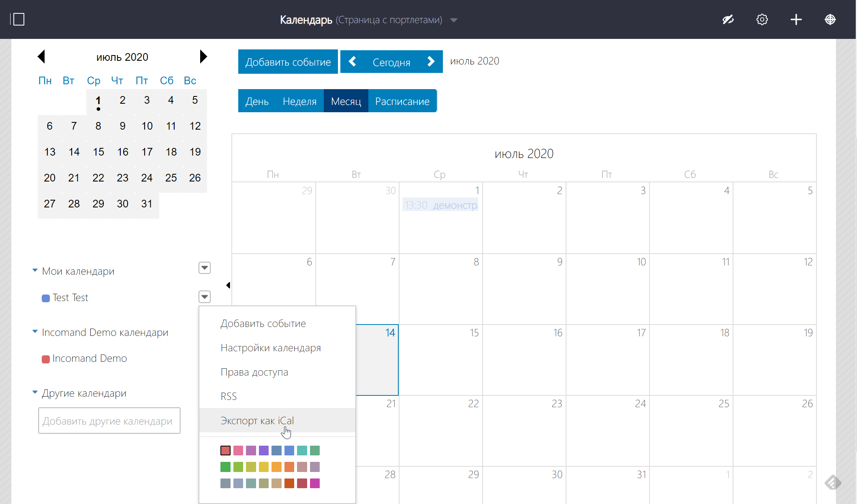Pick the magenta swatch ending third row
857x504 pixels.
pos(315,483)
